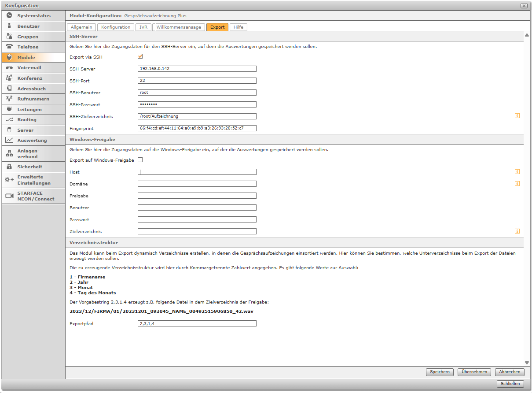Show info icon beside Zielverzeichnis field
Viewport: 532px width, 393px height.
click(517, 231)
